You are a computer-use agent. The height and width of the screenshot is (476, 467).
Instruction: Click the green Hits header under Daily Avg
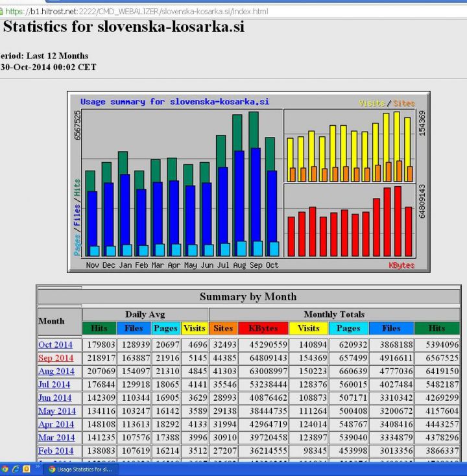click(x=99, y=328)
